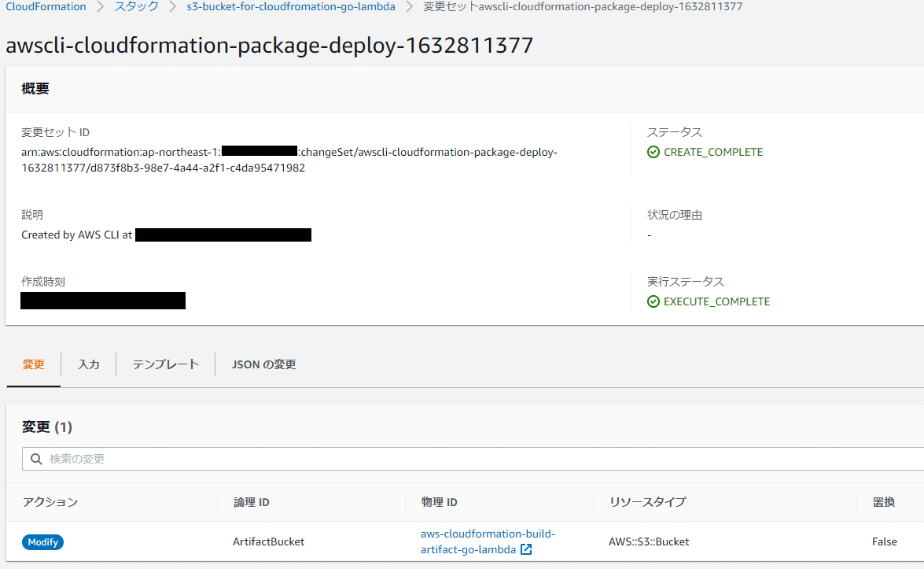924x569 pixels.
Task: Open the テンプレート tab
Action: click(x=164, y=364)
